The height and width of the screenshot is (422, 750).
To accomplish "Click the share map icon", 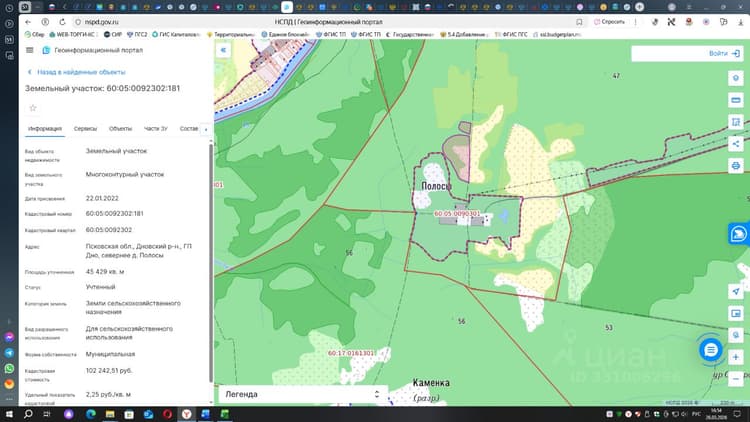I will click(736, 144).
